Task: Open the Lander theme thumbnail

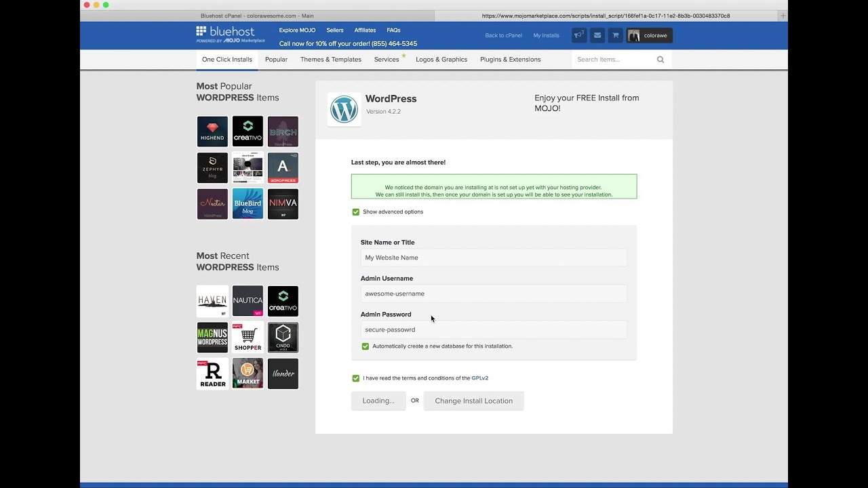Action: (283, 373)
